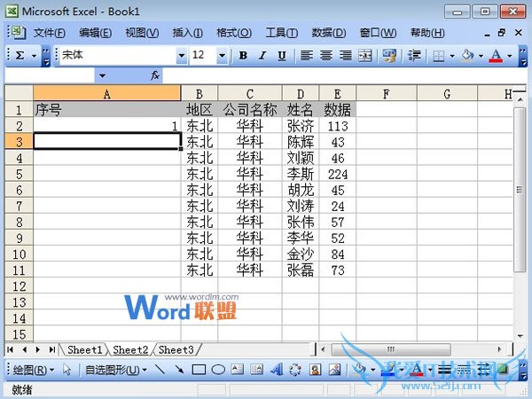Open the 帮助(H) menu
The width and height of the screenshot is (532, 399).
coord(427,33)
